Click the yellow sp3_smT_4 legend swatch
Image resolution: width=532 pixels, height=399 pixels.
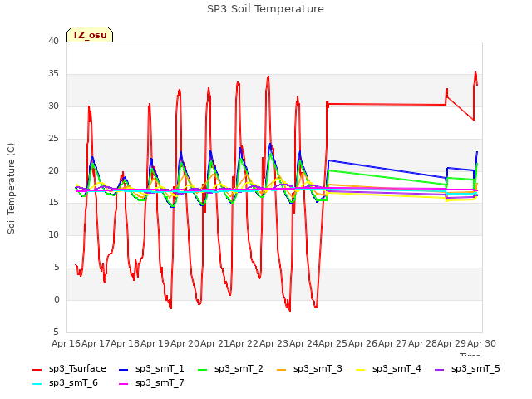tap(360, 369)
